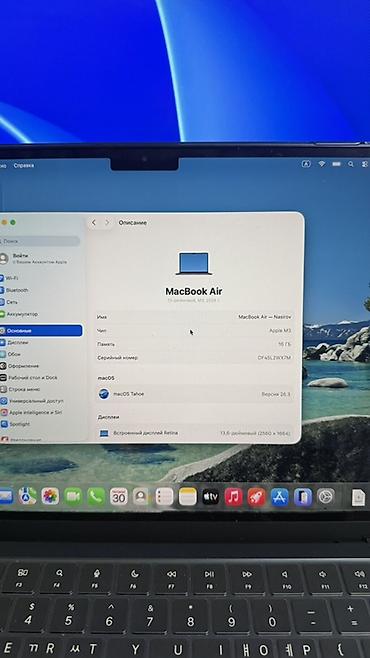Click the green zoom window button

click(13, 222)
